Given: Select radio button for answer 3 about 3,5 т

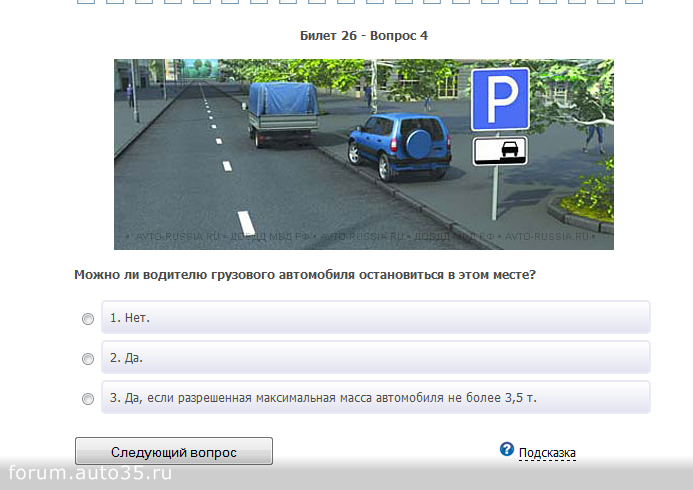Looking at the screenshot, I should click(88, 399).
